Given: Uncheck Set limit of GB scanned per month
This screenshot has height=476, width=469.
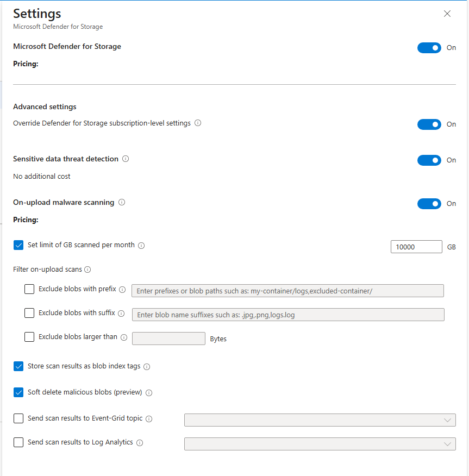Looking at the screenshot, I should click(x=18, y=245).
